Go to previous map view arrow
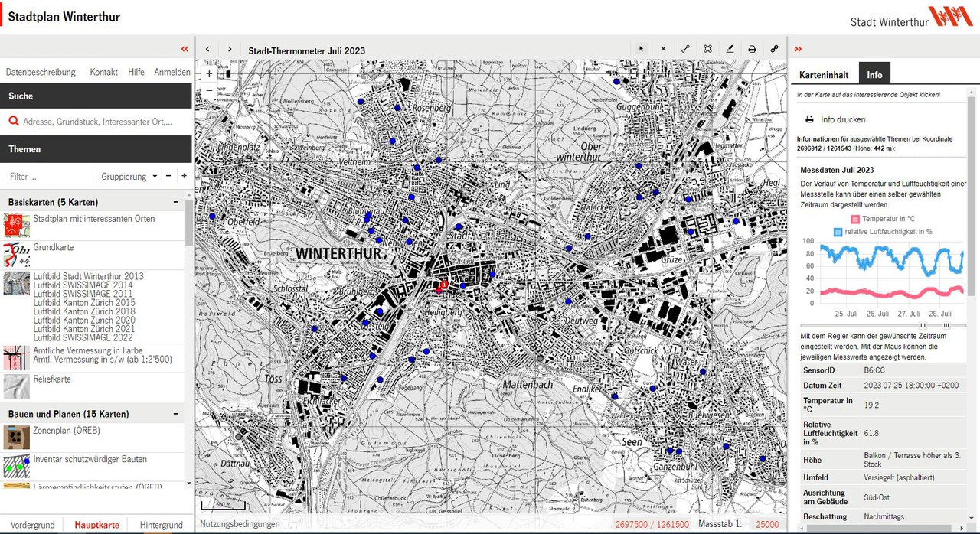This screenshot has height=534, width=980. tap(207, 49)
